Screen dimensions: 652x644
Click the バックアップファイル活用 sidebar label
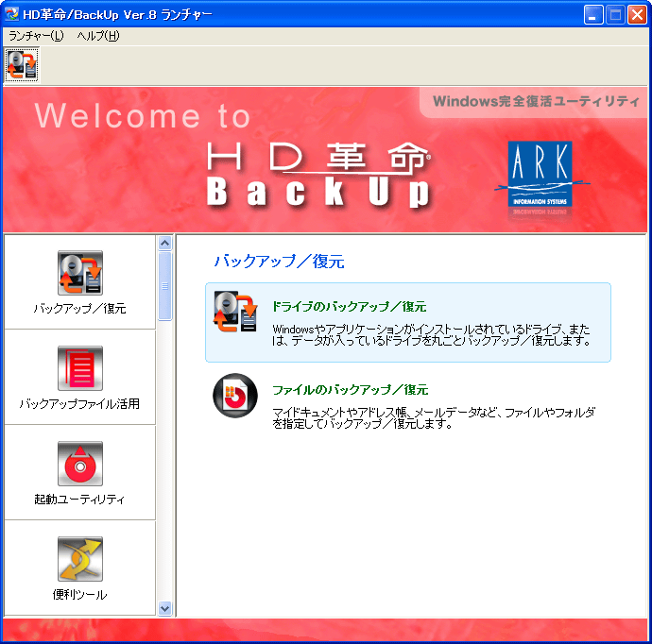[79, 404]
